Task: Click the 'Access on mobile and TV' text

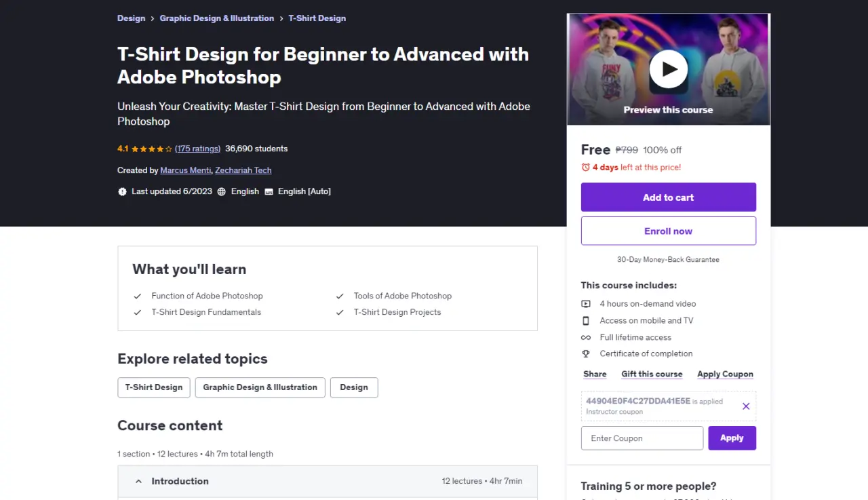Action: [x=646, y=320]
